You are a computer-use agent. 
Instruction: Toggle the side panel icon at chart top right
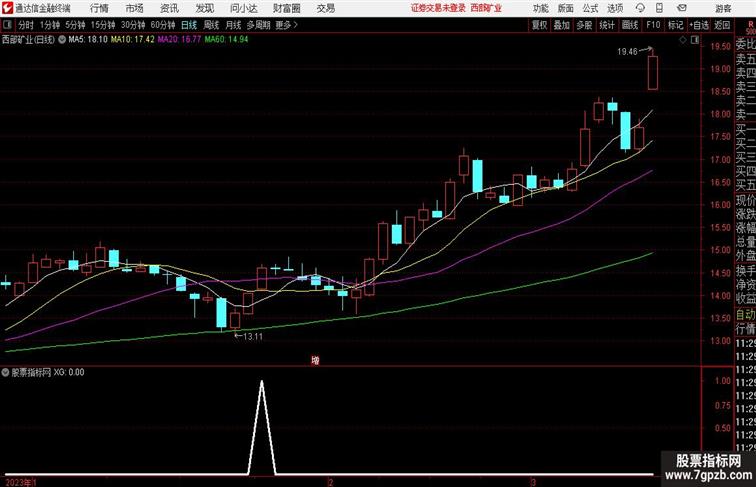pos(694,40)
